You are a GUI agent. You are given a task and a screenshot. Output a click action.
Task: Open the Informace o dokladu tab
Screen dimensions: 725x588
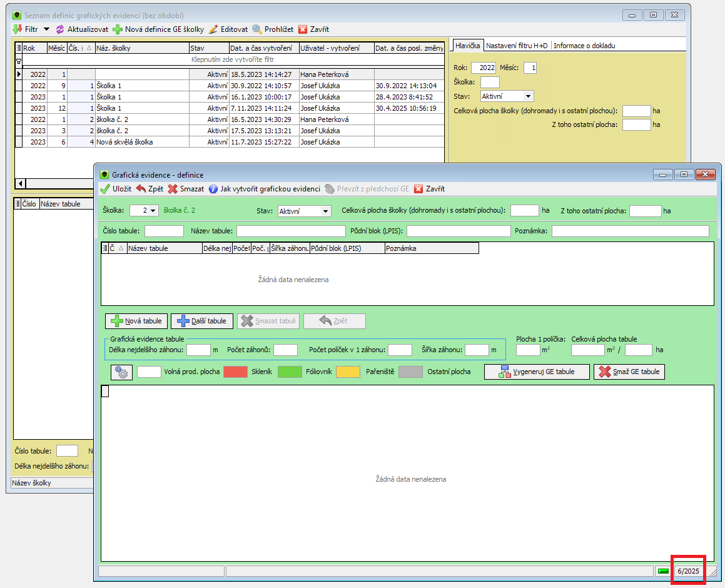click(584, 45)
